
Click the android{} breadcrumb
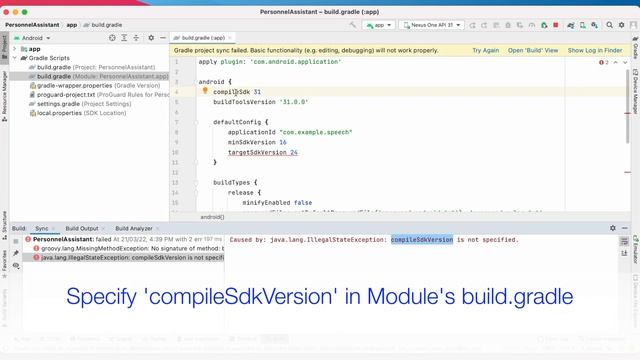tap(212, 217)
